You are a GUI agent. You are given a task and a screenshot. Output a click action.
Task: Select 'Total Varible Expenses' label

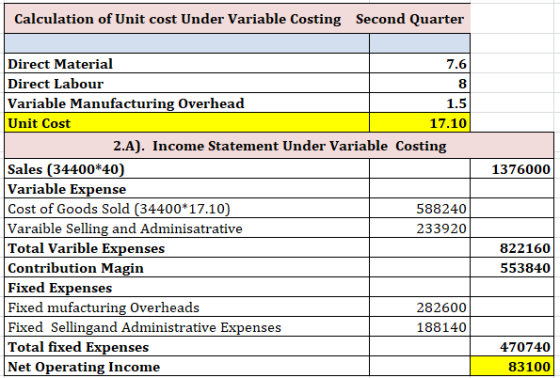tap(187, 248)
